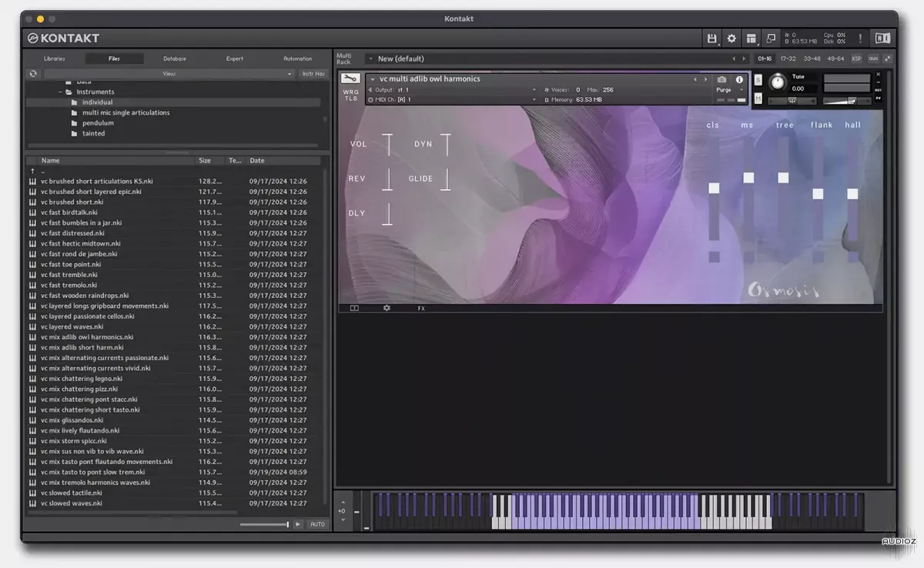The image size is (924, 568).
Task: Click the Tune knob
Action: click(778, 82)
